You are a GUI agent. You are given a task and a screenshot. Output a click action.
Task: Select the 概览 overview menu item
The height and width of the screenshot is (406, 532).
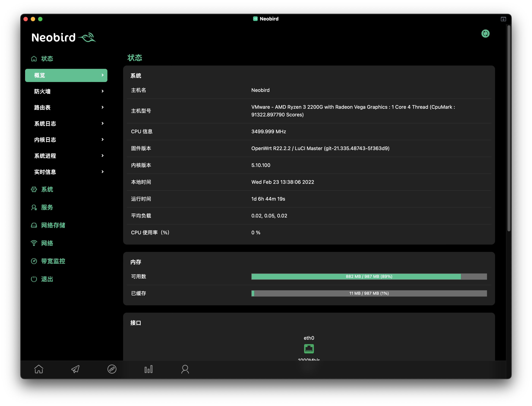pyautogui.click(x=66, y=75)
